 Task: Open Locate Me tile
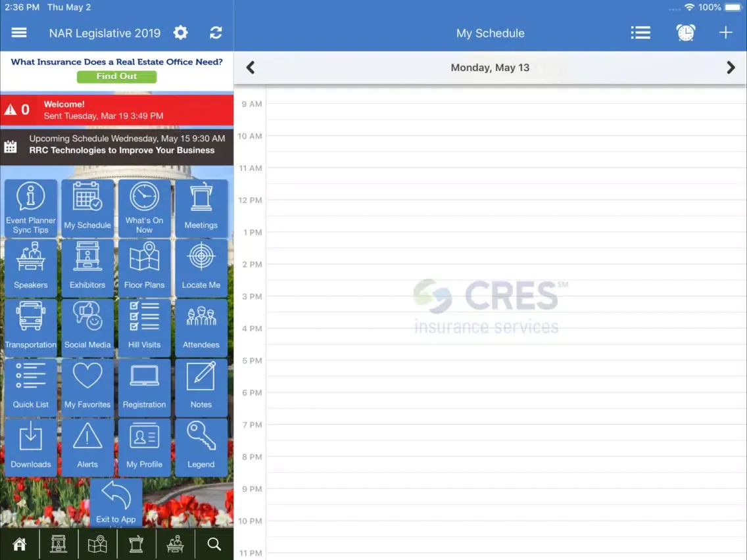coord(201,268)
